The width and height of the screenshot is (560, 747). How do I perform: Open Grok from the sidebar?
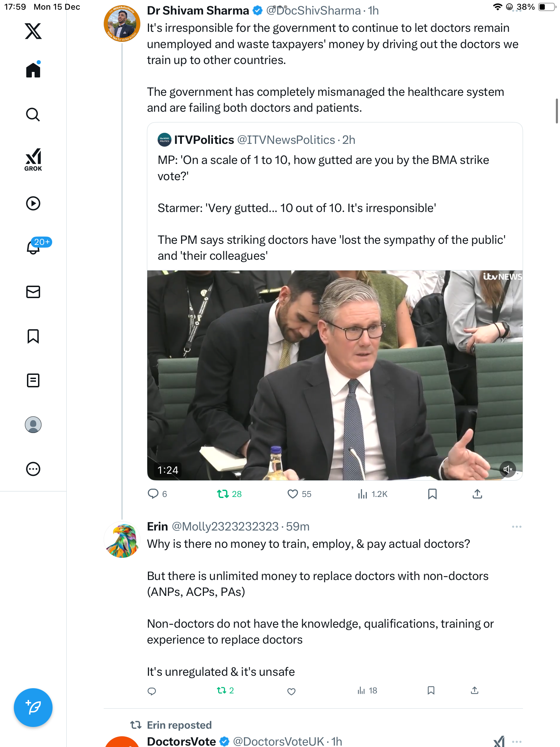33,160
